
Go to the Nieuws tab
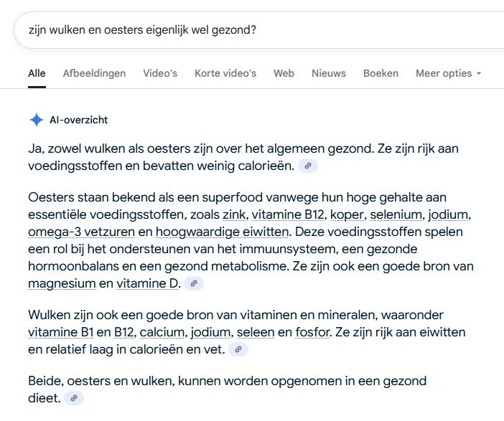pos(329,73)
